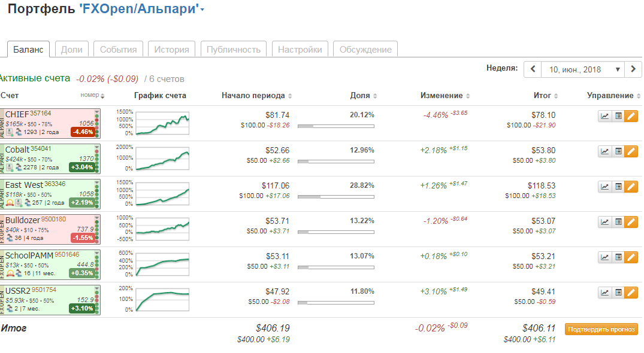The image size is (644, 353).
Task: Click list details icon for Cobalt row
Action: coord(618,151)
